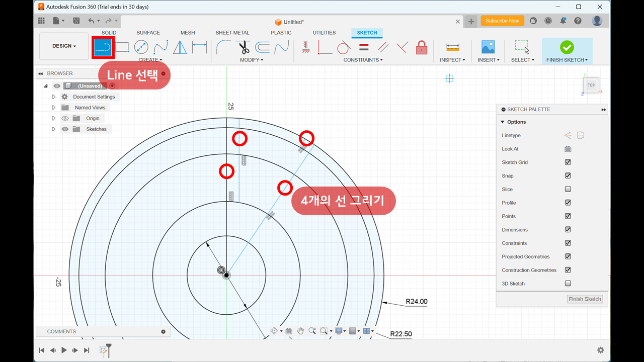Open the notifications bell
Screen dimensions: 644x362
click(563, 21)
